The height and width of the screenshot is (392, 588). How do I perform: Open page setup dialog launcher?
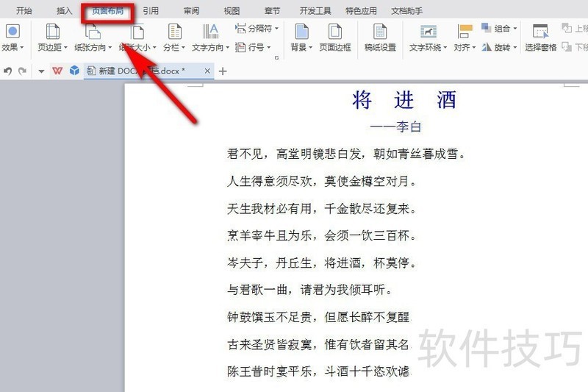277,58
